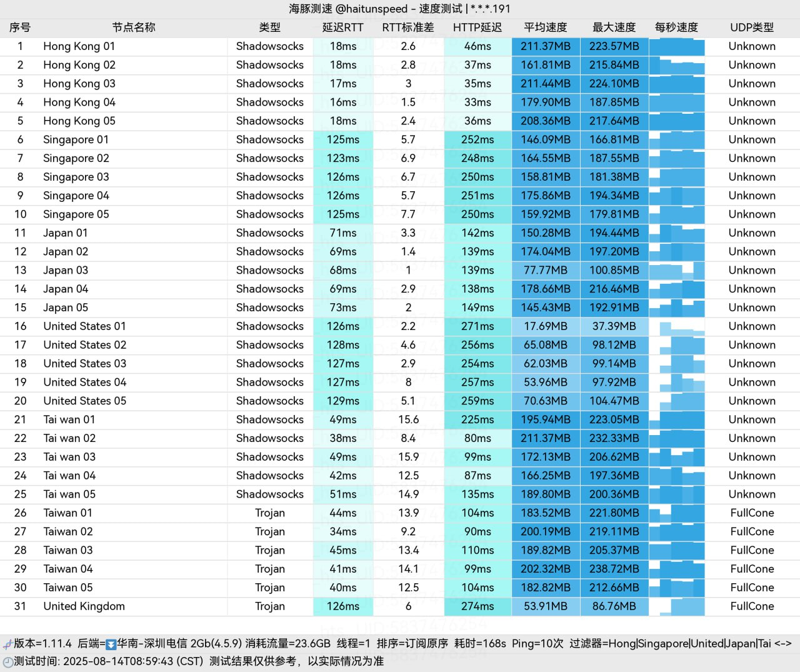Select the Singapore 03 node name
This screenshot has height=672, width=800.
point(76,177)
